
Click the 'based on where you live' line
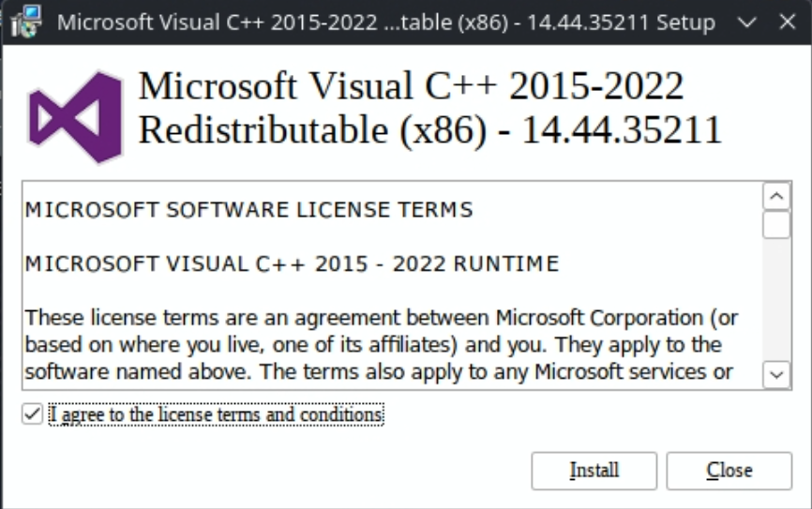pyautogui.click(x=373, y=344)
